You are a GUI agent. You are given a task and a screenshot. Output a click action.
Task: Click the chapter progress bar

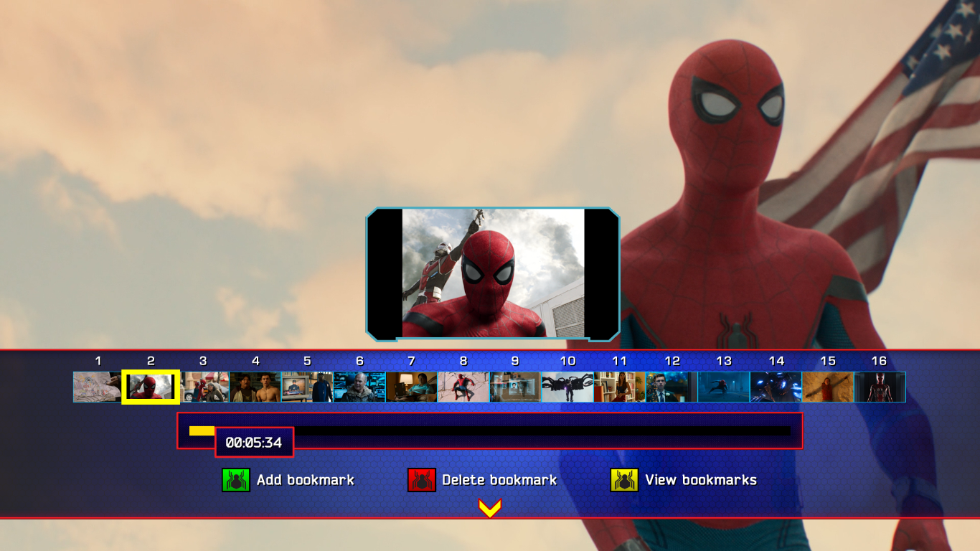489,430
